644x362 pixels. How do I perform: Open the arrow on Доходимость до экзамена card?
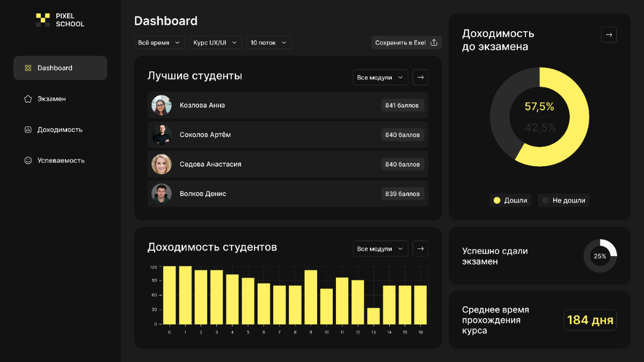pos(609,34)
